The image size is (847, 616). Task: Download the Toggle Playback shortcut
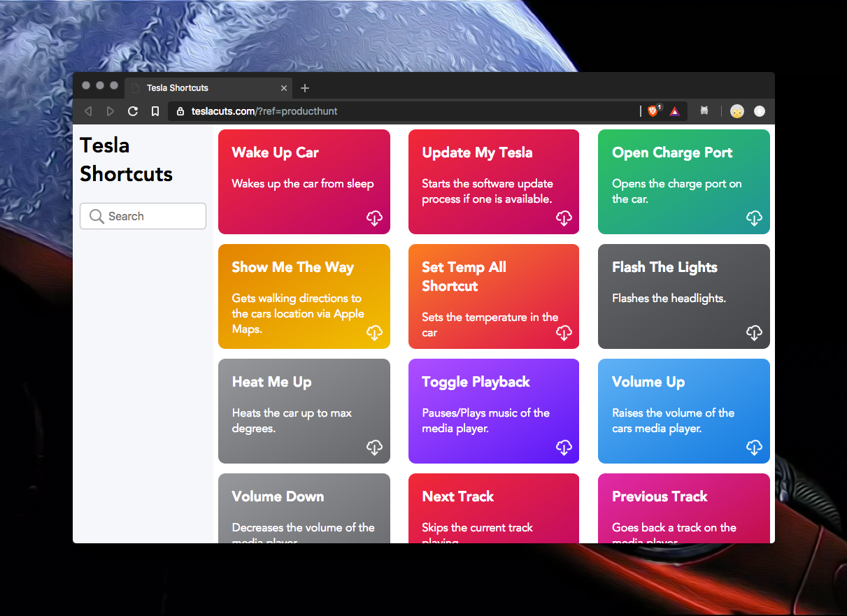[x=564, y=447]
